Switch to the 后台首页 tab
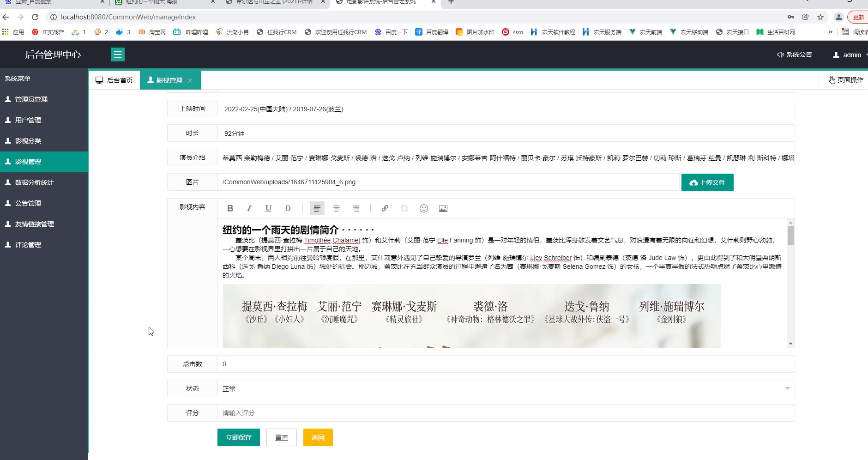 point(115,80)
